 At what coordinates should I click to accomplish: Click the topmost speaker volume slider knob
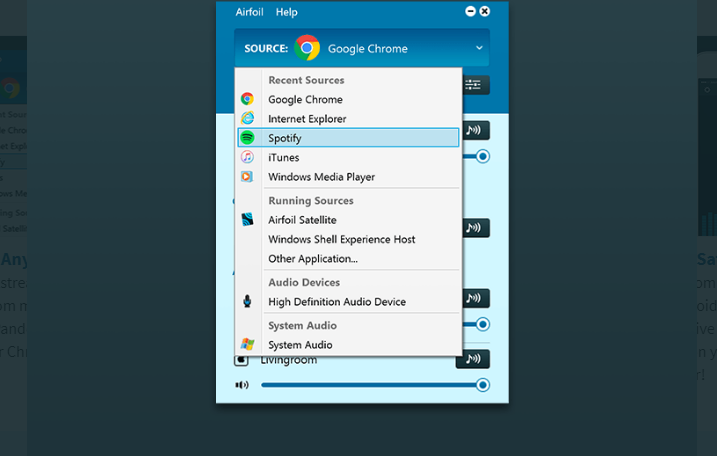click(482, 156)
